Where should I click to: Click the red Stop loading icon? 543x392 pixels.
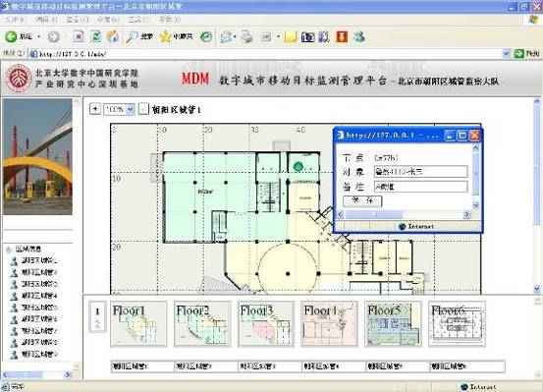click(x=79, y=36)
